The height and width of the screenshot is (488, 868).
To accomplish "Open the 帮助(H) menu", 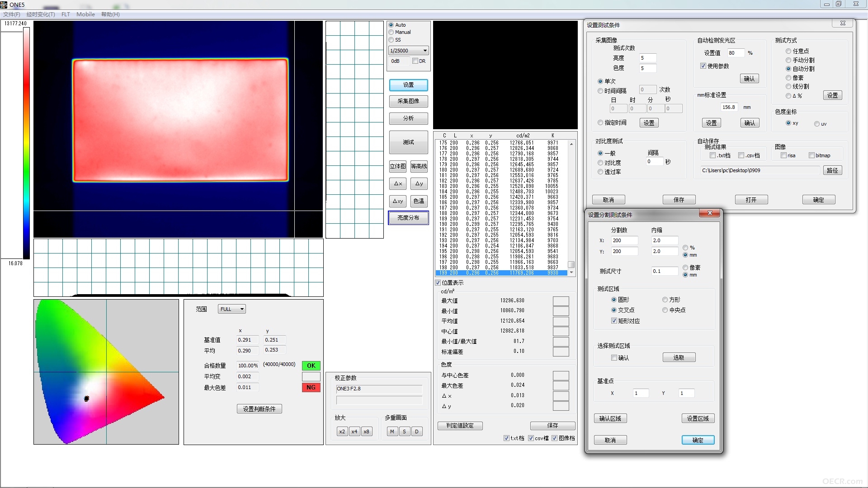I will pos(110,14).
